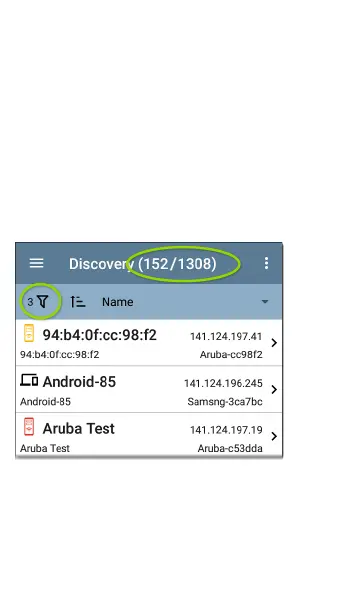Click IP address 141.124.197.19
360x612 pixels.
coord(226,430)
